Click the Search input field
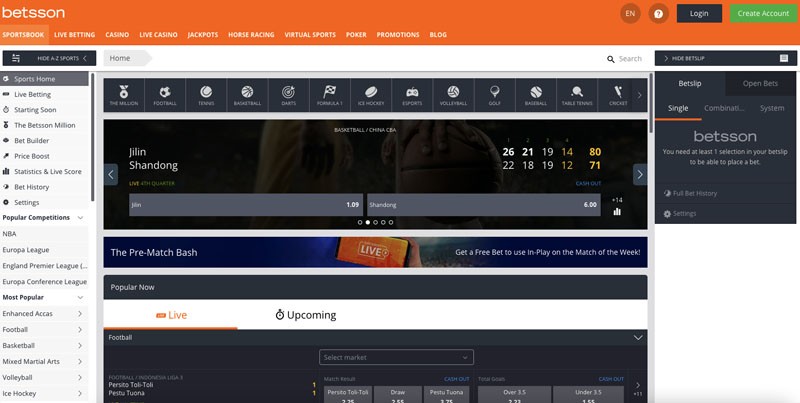The width and height of the screenshot is (800, 403). [x=630, y=59]
